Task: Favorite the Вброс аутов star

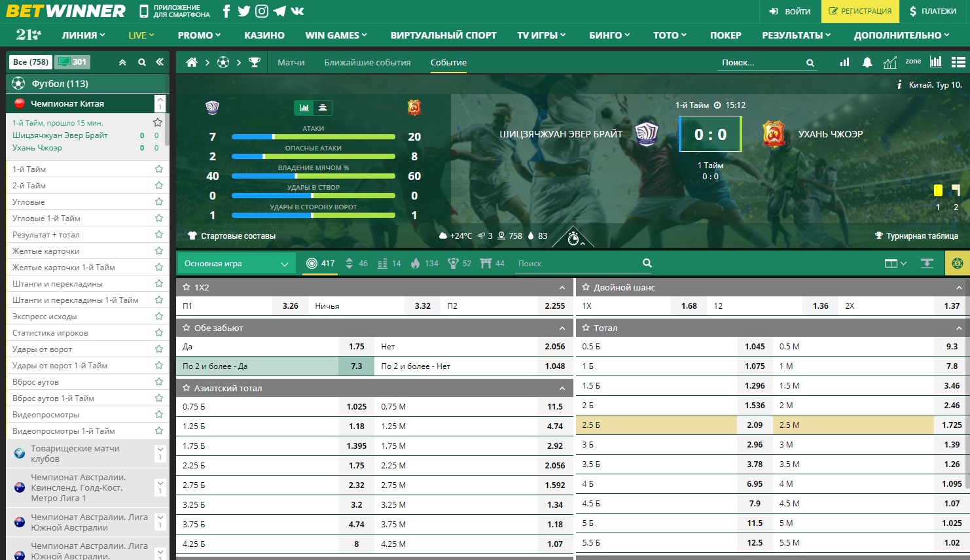Action: pyautogui.click(x=158, y=381)
